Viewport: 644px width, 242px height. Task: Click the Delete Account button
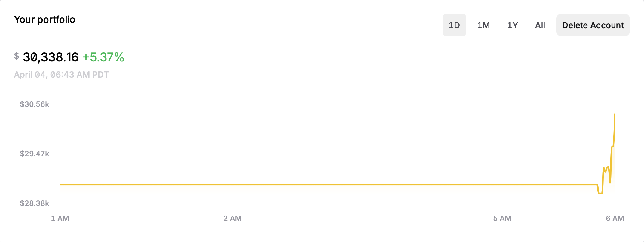593,25
